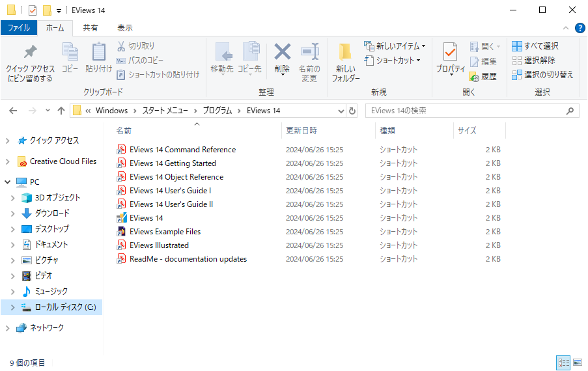The image size is (588, 371).
Task: Click Invert selection (選択の切り替え)
Action: (542, 75)
